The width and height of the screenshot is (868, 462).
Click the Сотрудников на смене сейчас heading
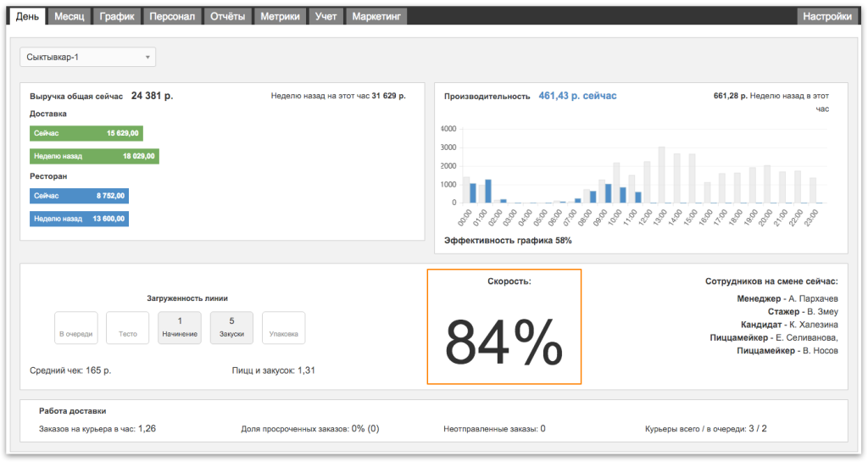click(771, 281)
